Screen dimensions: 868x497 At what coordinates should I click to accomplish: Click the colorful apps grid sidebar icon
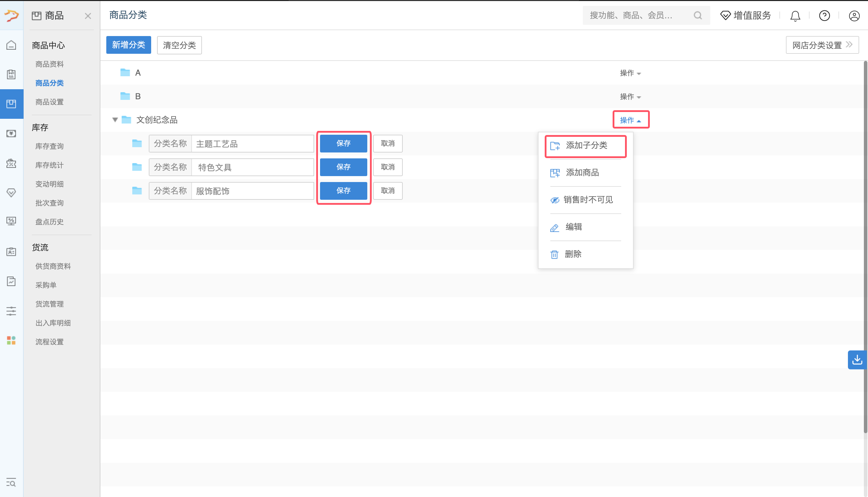click(11, 340)
